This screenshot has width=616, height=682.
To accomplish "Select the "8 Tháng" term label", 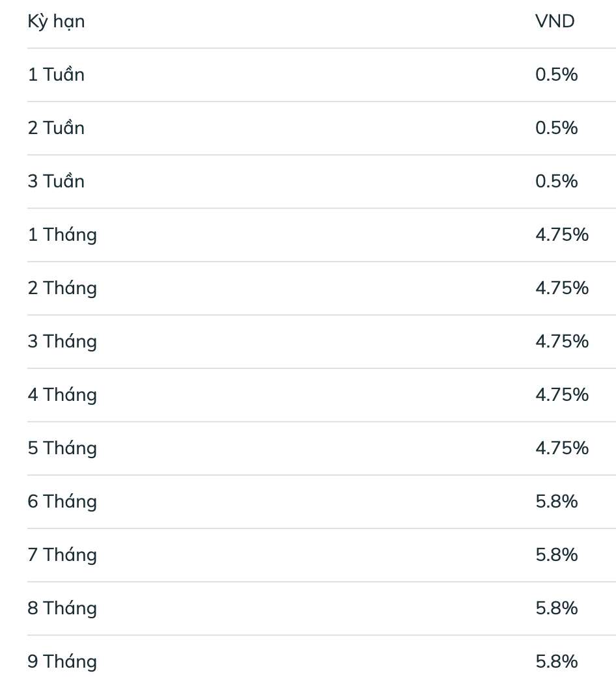I will 62,608.
